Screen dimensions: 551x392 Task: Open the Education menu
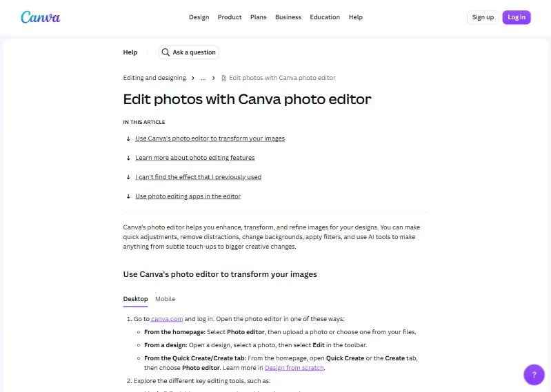coord(325,17)
